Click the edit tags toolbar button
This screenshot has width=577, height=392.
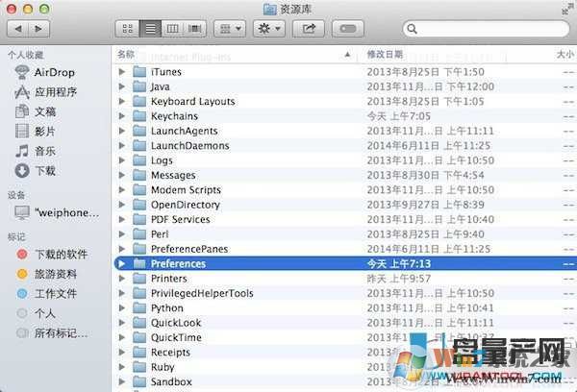point(348,29)
